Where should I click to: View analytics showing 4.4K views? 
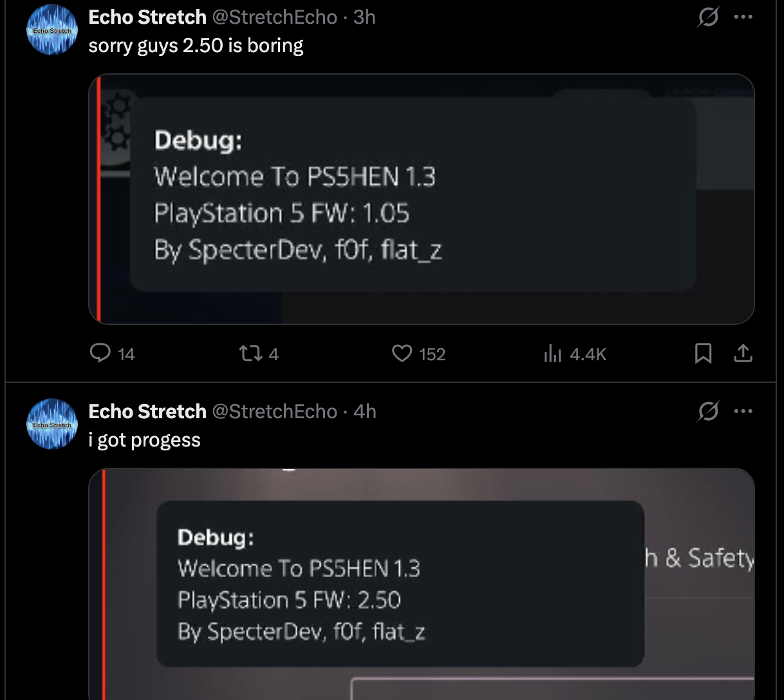tap(575, 354)
